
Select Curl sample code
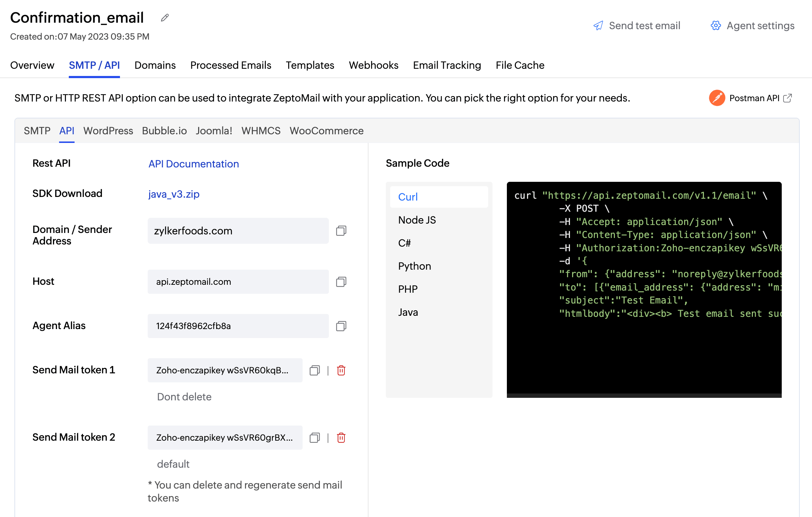(x=439, y=197)
